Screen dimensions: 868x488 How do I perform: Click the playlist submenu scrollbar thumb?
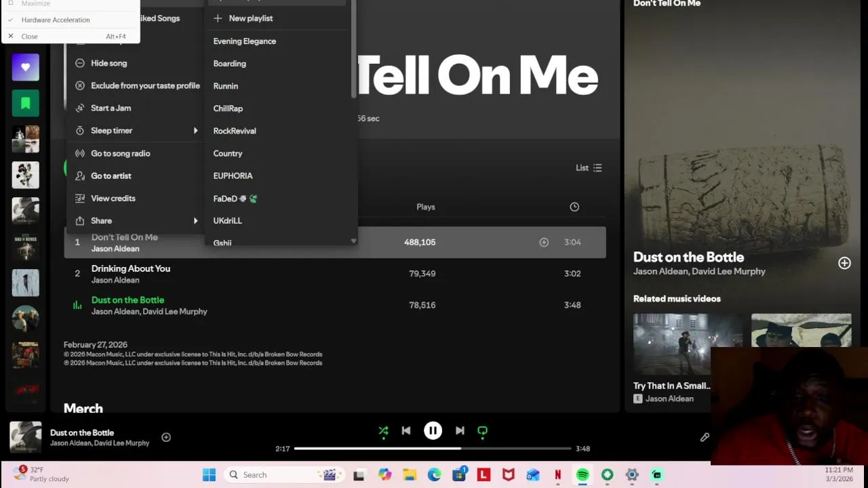click(x=353, y=50)
